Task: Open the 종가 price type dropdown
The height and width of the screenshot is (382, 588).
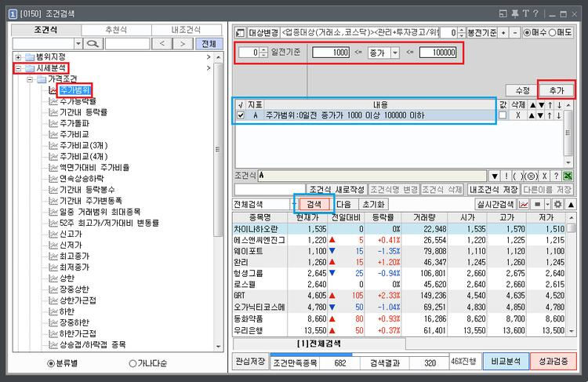Action: (x=395, y=53)
